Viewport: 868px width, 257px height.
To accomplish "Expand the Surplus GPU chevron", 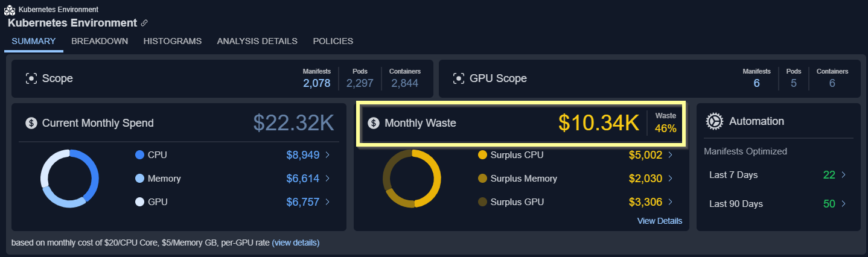I will coord(670,202).
